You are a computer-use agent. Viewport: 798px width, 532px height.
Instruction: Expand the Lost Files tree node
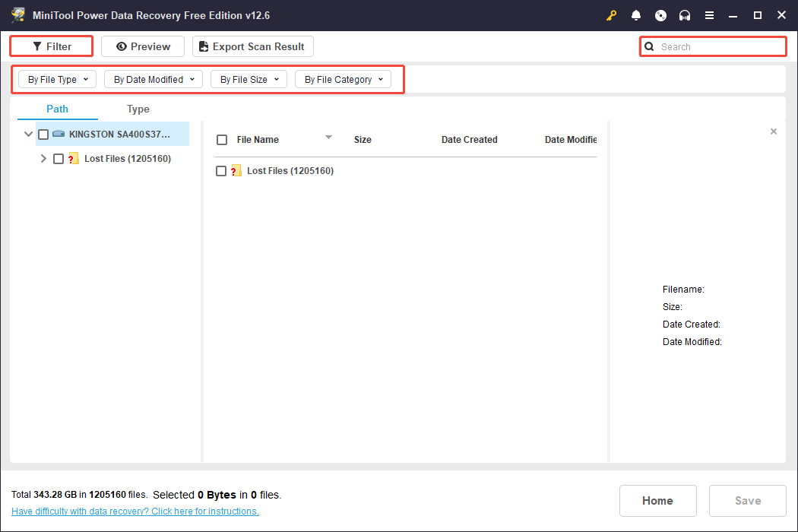pyautogui.click(x=43, y=159)
